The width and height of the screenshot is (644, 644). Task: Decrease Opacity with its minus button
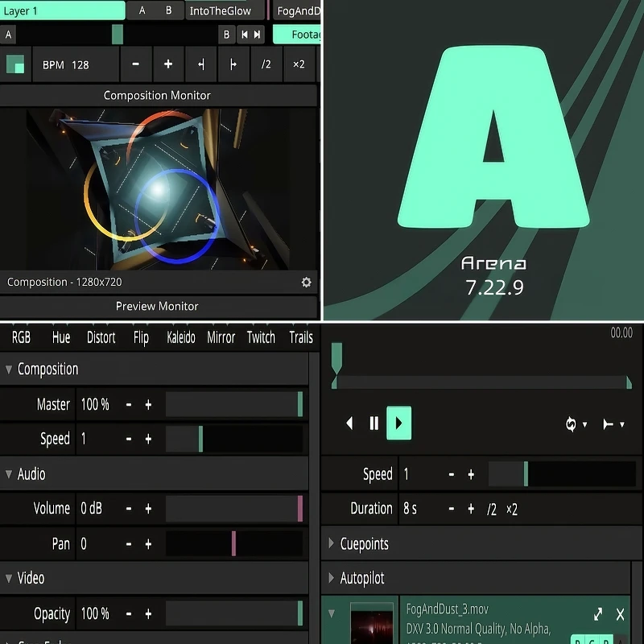[x=129, y=614]
